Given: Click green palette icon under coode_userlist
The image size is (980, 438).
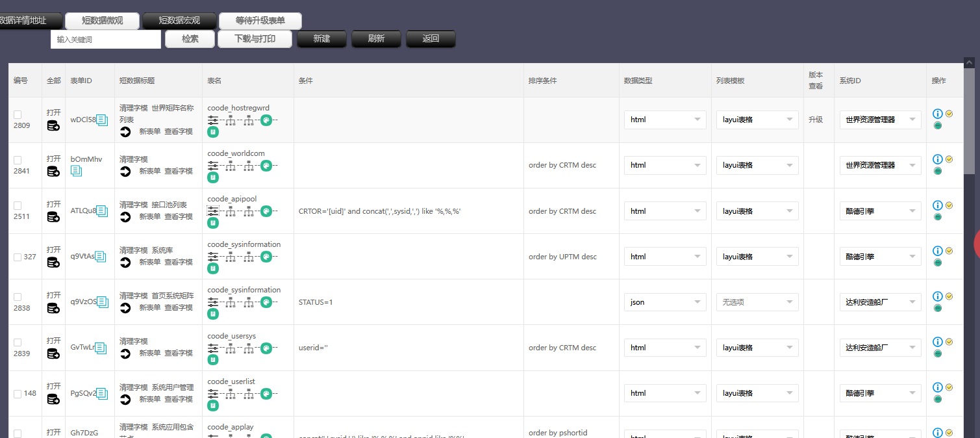Looking at the screenshot, I should [266, 393].
